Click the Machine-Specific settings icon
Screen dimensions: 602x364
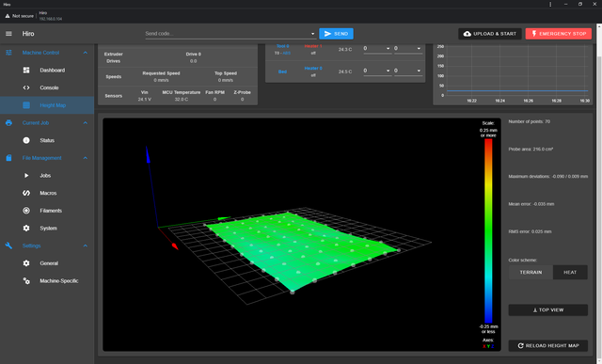(26, 281)
